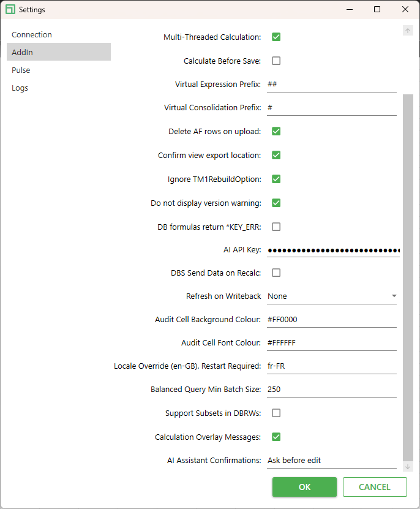Click the scroll down arrow
Screen dimensions: 420x509
tap(408, 467)
